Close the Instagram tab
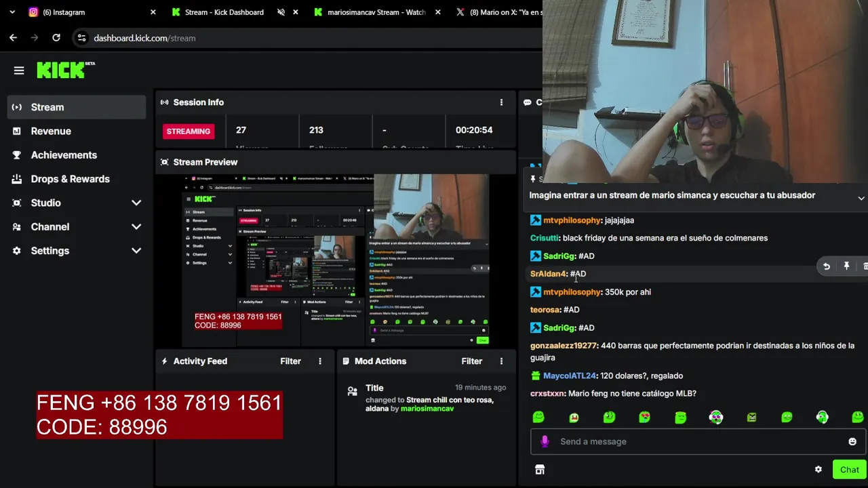Image resolution: width=868 pixels, height=488 pixels. pos(153,12)
